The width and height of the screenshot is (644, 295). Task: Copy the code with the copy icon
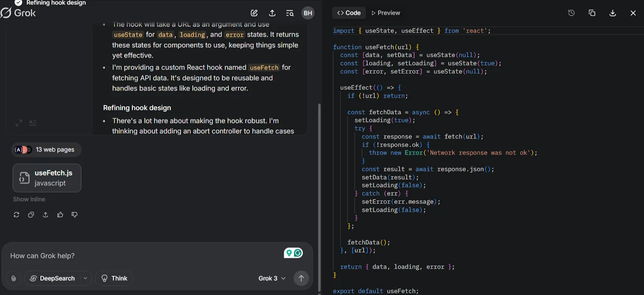click(x=592, y=13)
